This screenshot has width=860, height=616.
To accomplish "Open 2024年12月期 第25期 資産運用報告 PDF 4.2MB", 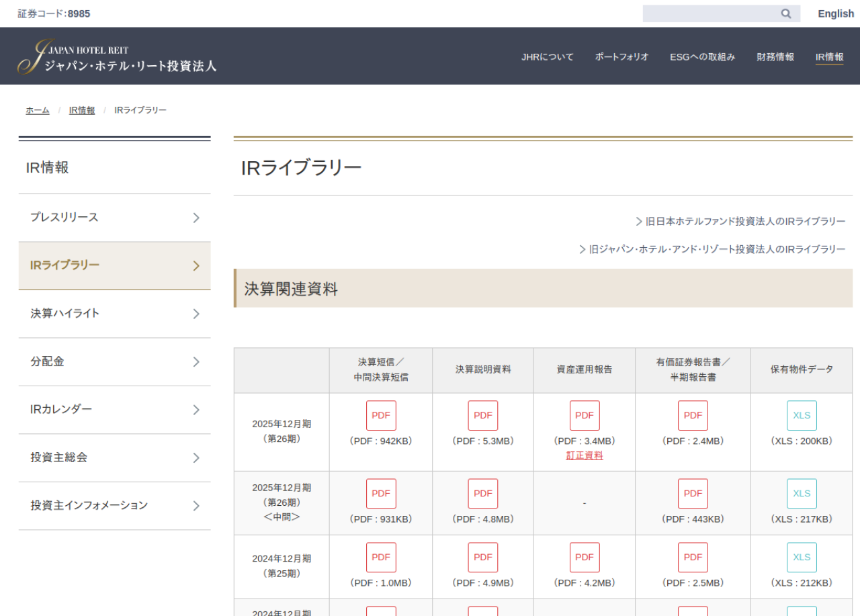I will 585,557.
